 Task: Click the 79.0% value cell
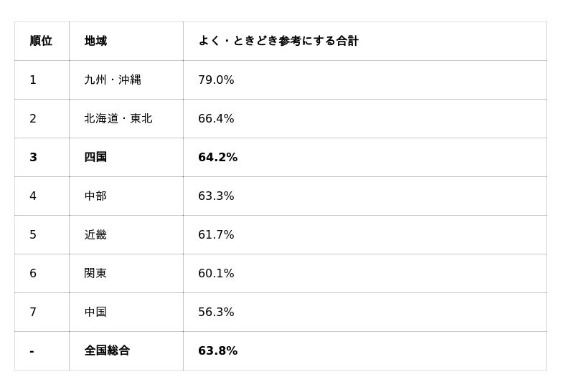pos(216,80)
